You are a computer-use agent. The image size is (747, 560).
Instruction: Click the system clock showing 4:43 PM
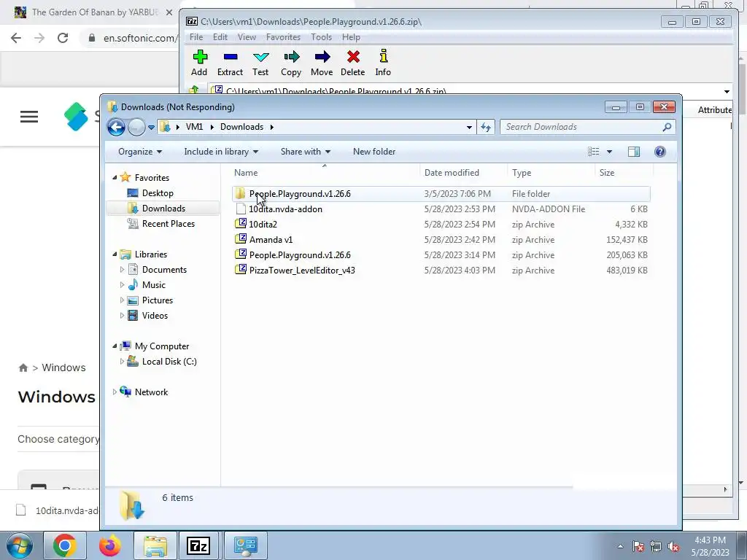710,546
